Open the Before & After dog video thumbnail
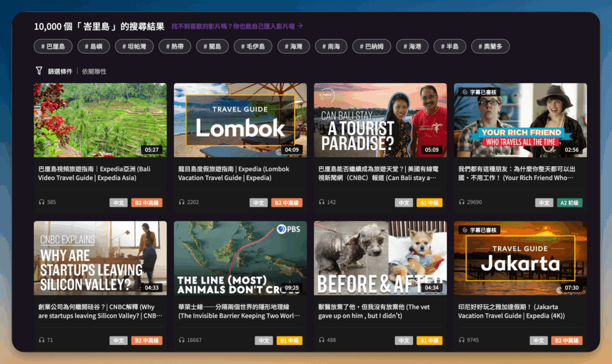This screenshot has width=612, height=364. pyautogui.click(x=380, y=258)
